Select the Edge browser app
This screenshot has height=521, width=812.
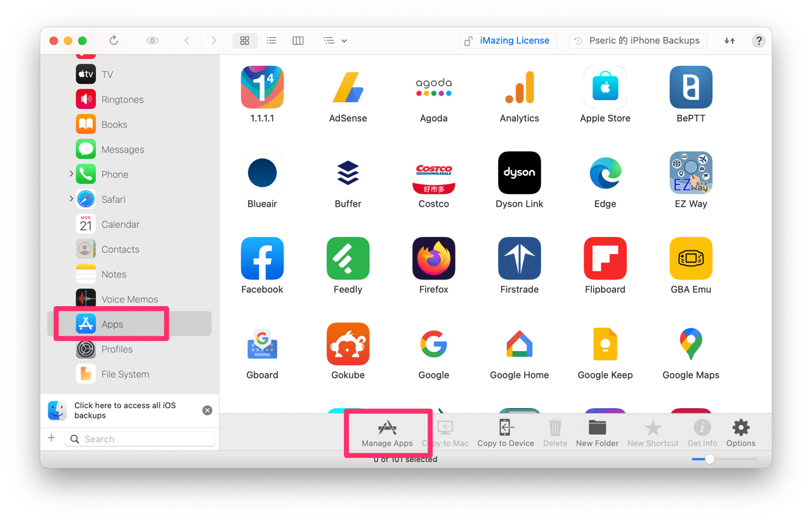(605, 173)
